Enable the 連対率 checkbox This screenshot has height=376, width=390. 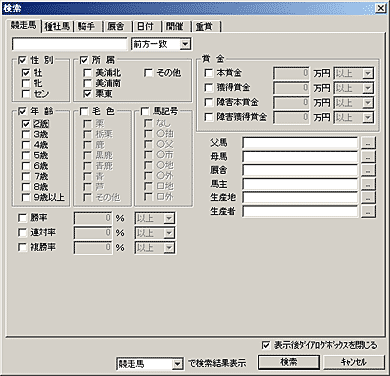click(22, 232)
